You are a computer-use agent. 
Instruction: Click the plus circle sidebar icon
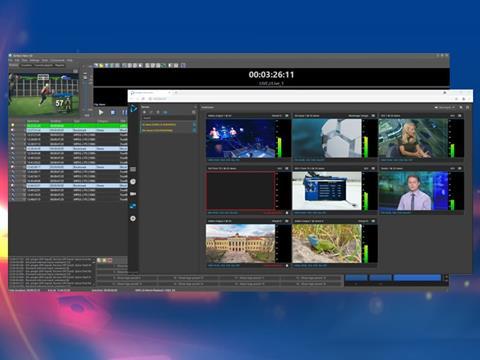point(133,218)
